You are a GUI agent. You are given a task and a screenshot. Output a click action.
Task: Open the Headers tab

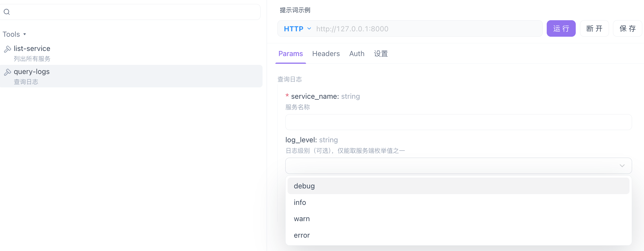click(326, 54)
